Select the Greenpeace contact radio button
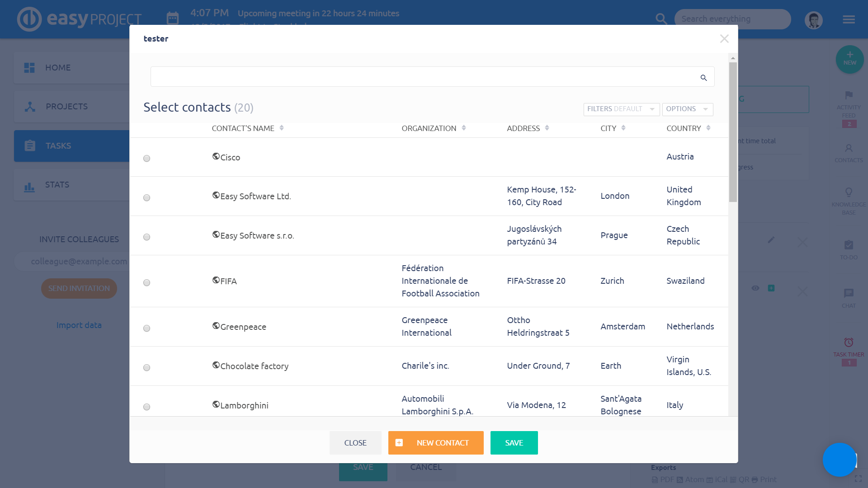 point(146,328)
